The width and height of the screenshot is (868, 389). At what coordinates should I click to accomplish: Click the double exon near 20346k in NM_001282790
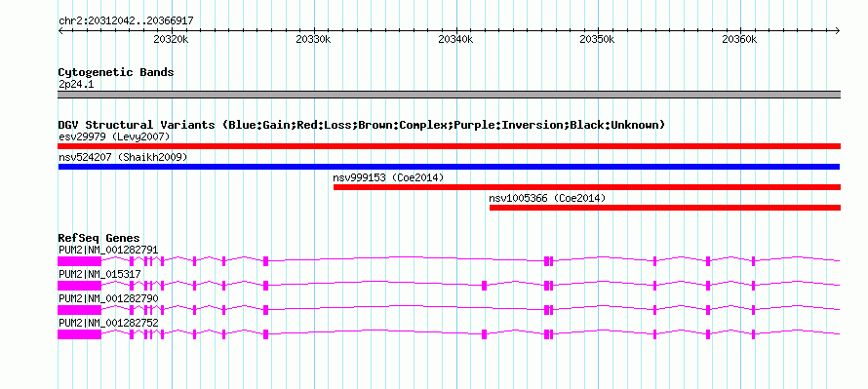point(548,310)
